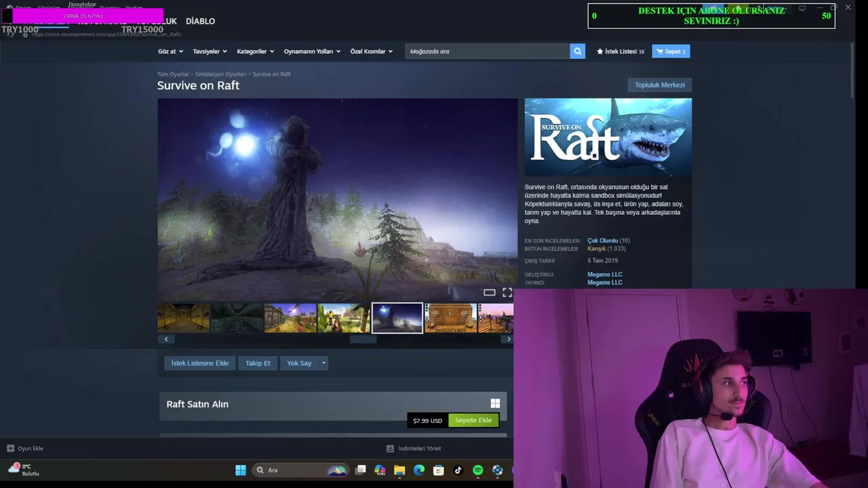Open the Windows Start menu

(241, 470)
